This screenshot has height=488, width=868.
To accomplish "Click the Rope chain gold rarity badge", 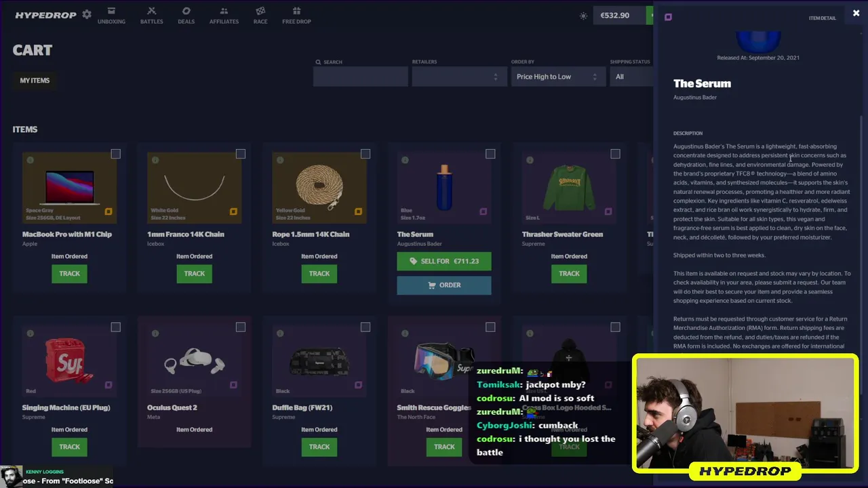I will [358, 211].
